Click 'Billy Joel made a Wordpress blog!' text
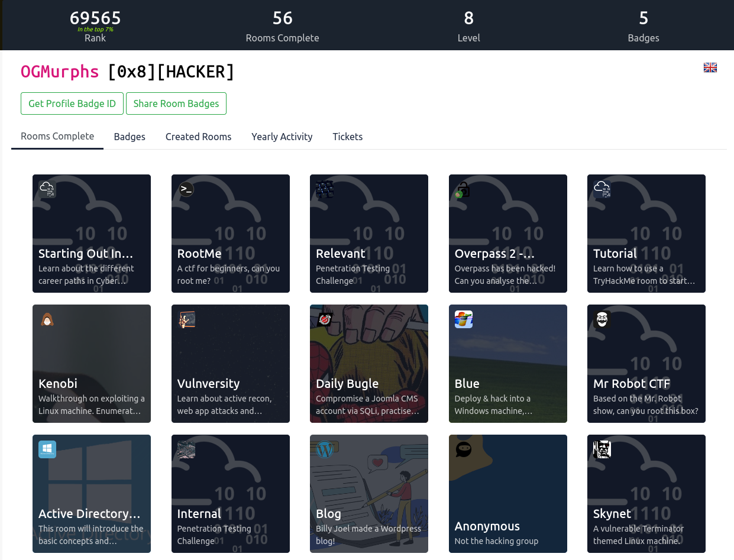 point(368,535)
